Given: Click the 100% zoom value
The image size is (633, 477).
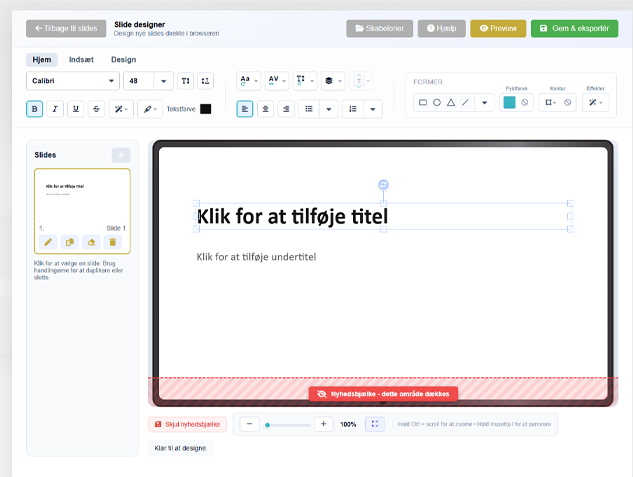Looking at the screenshot, I should click(348, 425).
